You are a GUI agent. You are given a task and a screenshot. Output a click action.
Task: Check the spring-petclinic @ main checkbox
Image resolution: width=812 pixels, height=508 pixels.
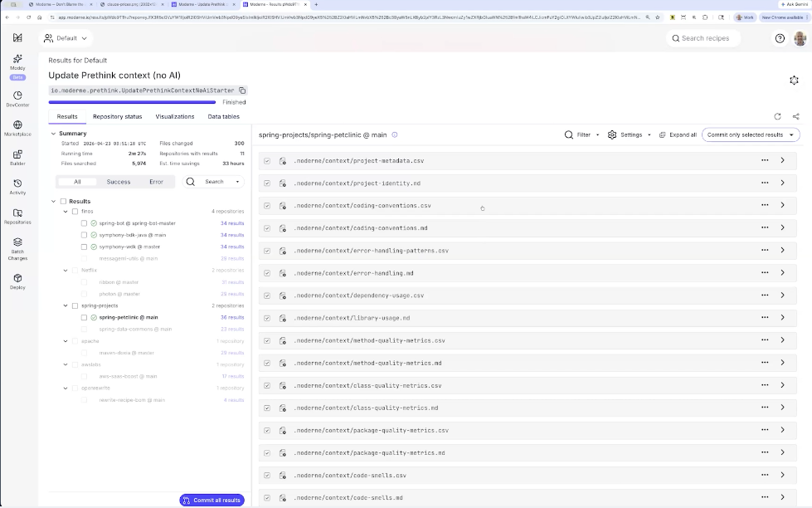[x=84, y=317]
